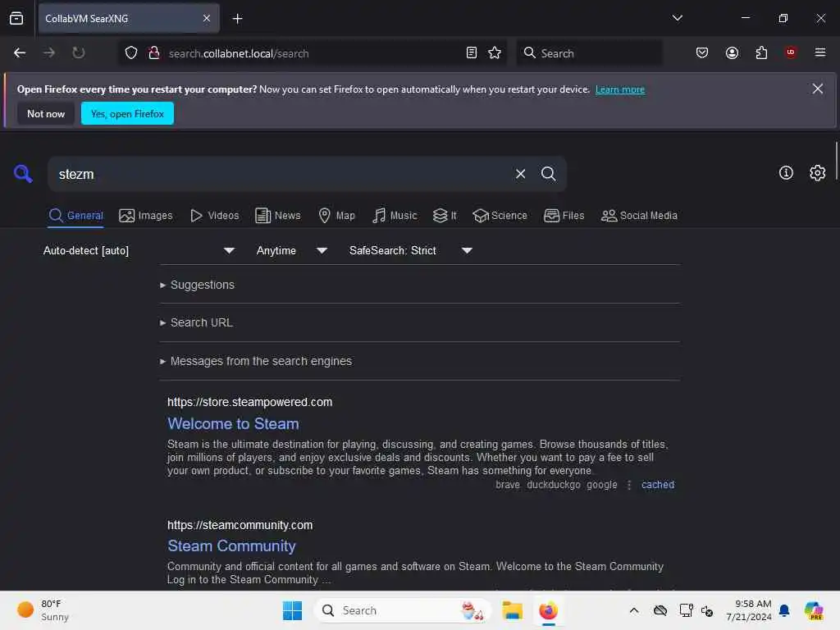This screenshot has height=630, width=840.
Task: Click the page vertical scrollbar
Action: (x=836, y=162)
